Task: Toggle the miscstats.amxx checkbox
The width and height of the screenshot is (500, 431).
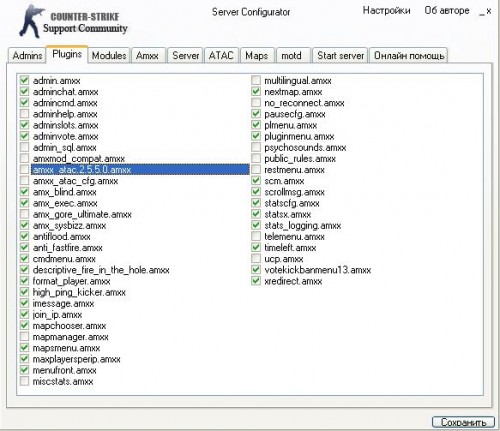Action: [x=24, y=381]
